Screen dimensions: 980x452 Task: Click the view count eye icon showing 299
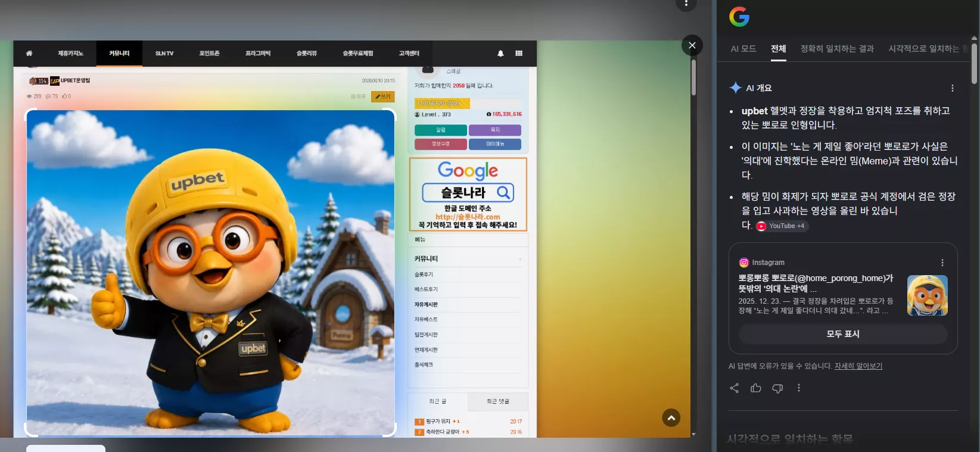point(29,96)
